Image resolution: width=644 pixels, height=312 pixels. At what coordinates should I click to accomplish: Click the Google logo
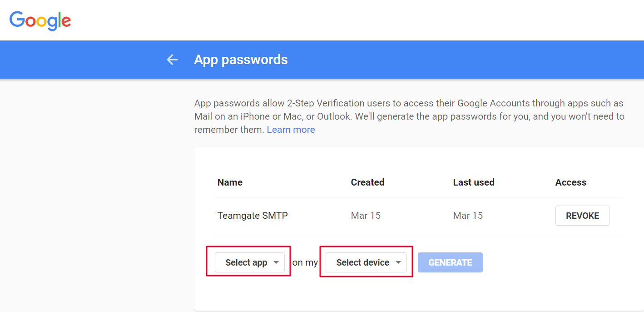40,20
